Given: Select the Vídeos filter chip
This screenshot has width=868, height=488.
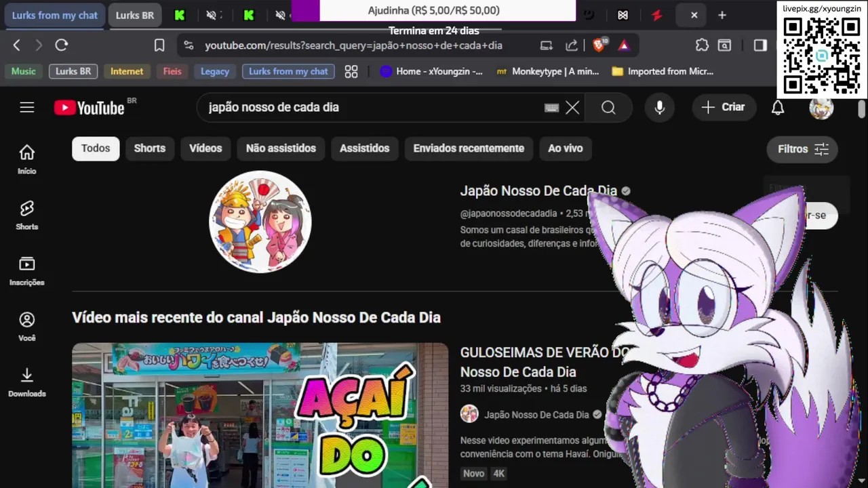Looking at the screenshot, I should pyautogui.click(x=205, y=148).
